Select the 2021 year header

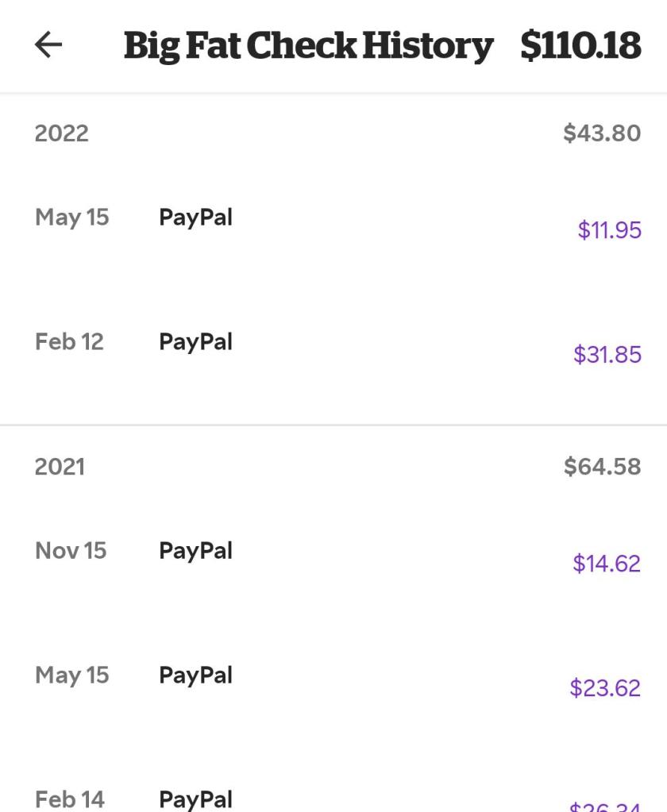pos(60,467)
